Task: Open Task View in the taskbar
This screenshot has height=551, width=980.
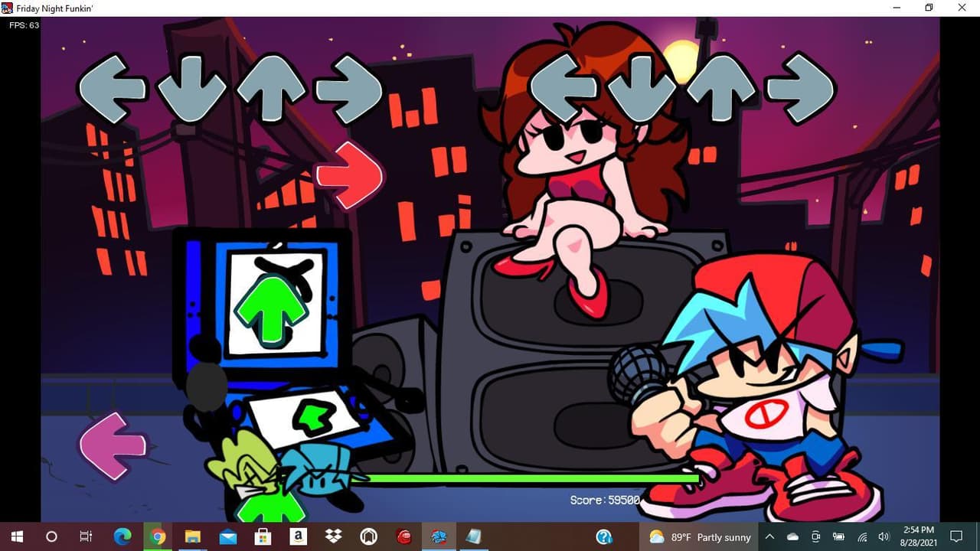Action: [87, 536]
